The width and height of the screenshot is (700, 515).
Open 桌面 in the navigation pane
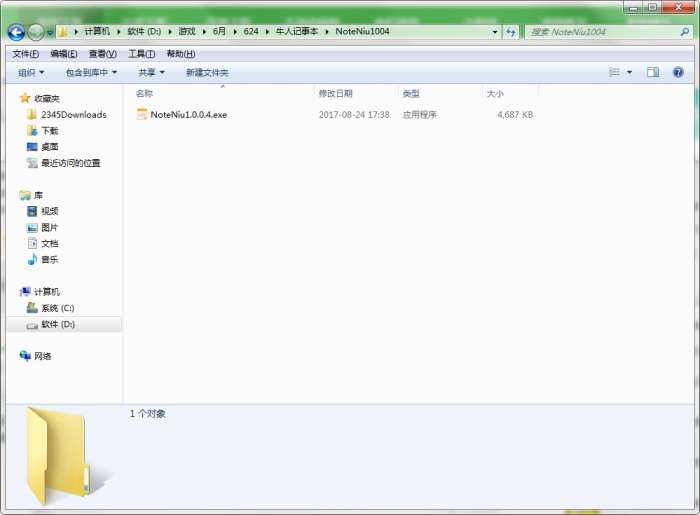(x=50, y=147)
